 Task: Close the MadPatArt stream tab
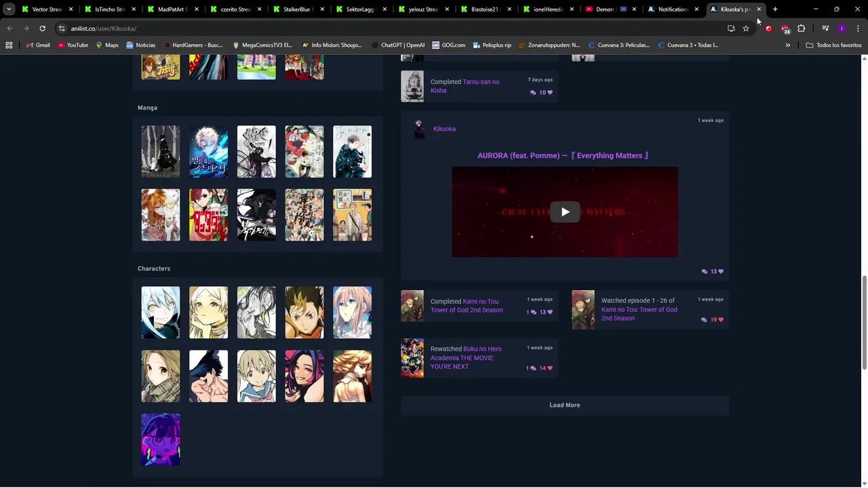click(196, 9)
